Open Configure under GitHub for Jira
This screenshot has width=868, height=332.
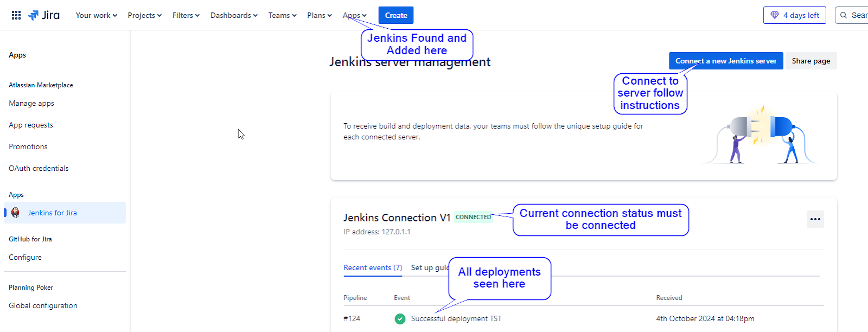click(25, 257)
